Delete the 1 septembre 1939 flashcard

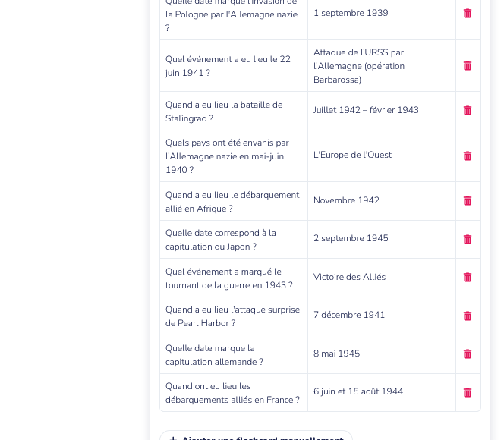pyautogui.click(x=468, y=14)
